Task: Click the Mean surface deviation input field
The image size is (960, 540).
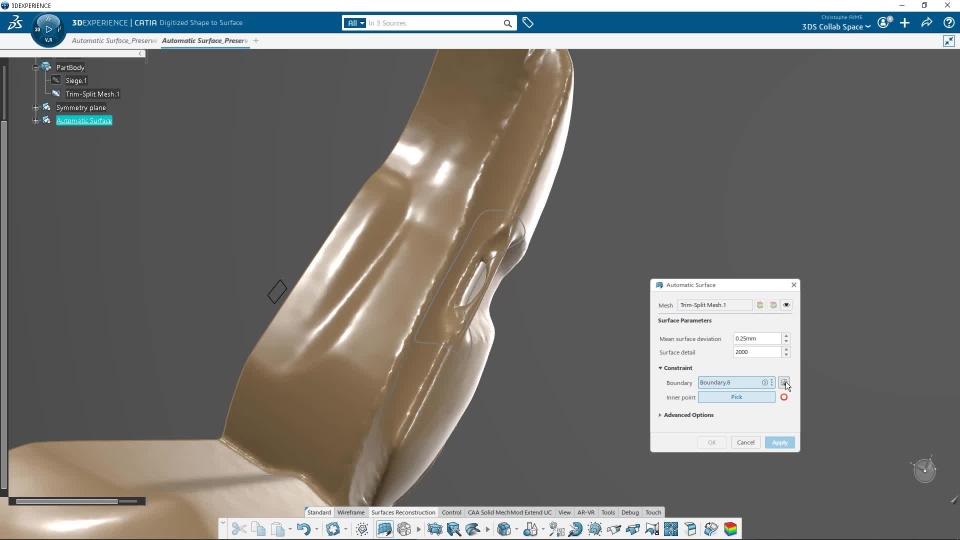Action: click(757, 339)
